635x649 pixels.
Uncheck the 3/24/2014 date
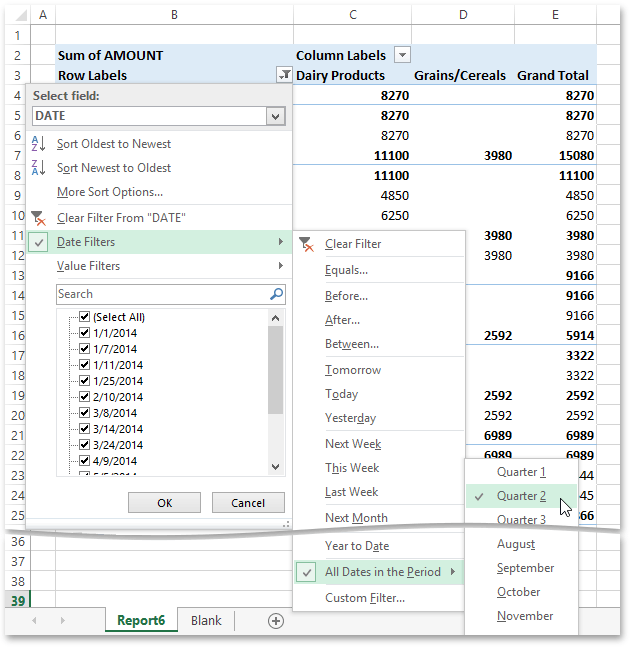coord(84,445)
